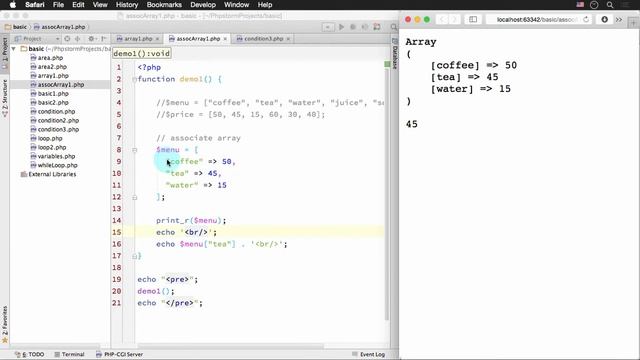640x360 pixels.
Task: Switch to the array1.php editor tab
Action: (138, 39)
